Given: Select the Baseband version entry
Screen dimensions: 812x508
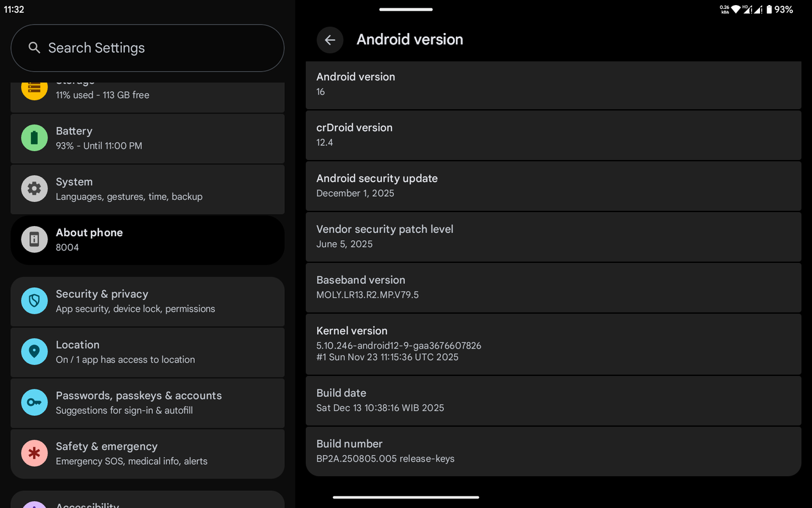Looking at the screenshot, I should pos(553,287).
